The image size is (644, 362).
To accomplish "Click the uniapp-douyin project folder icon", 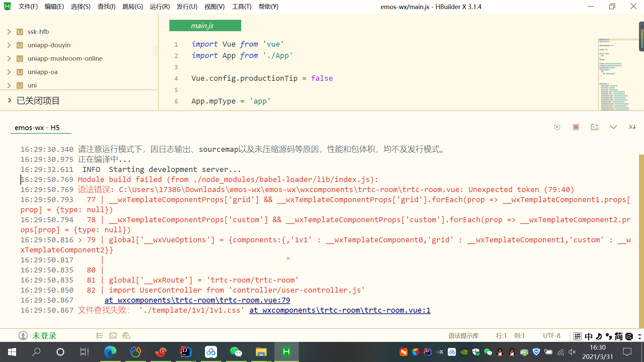I will (x=20, y=45).
